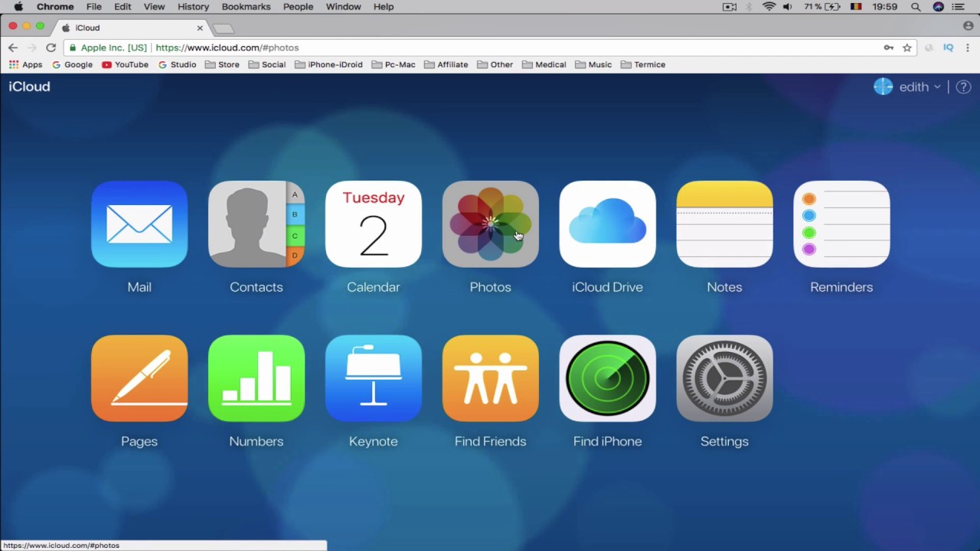Open the Apple menu

point(18,7)
